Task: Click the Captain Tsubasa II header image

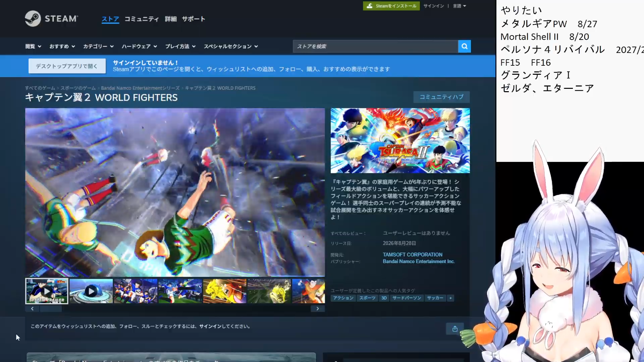Action: 400,140
